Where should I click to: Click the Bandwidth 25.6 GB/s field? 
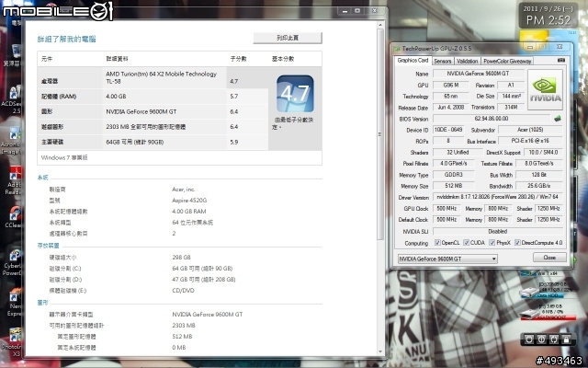539,186
